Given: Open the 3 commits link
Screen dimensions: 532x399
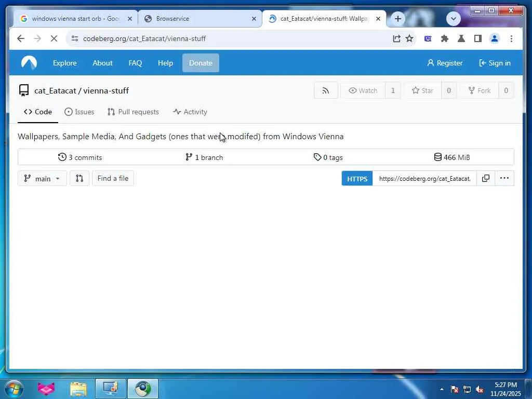Looking at the screenshot, I should [80, 157].
